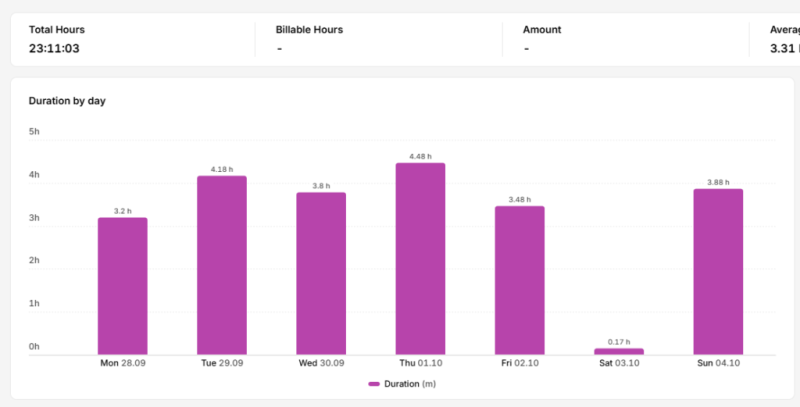The height and width of the screenshot is (407, 800).
Task: Select the Tue 29.09 bar
Action: point(222,265)
